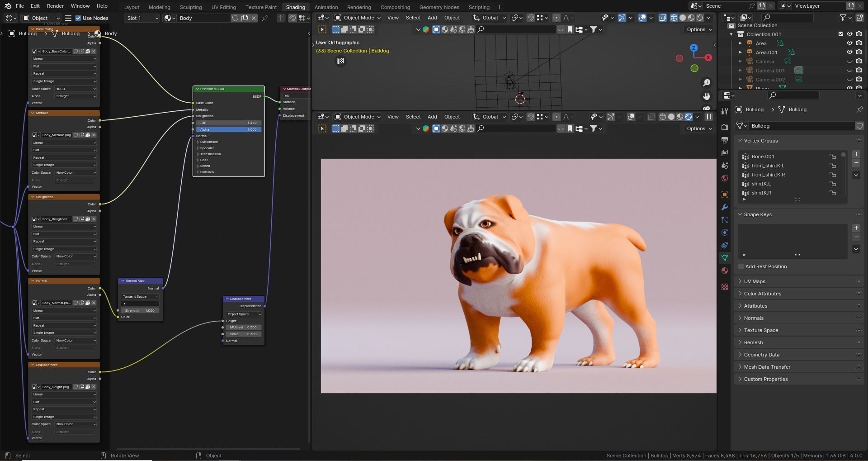The height and width of the screenshot is (461, 868).
Task: Add a new vertex group
Action: coord(856,154)
